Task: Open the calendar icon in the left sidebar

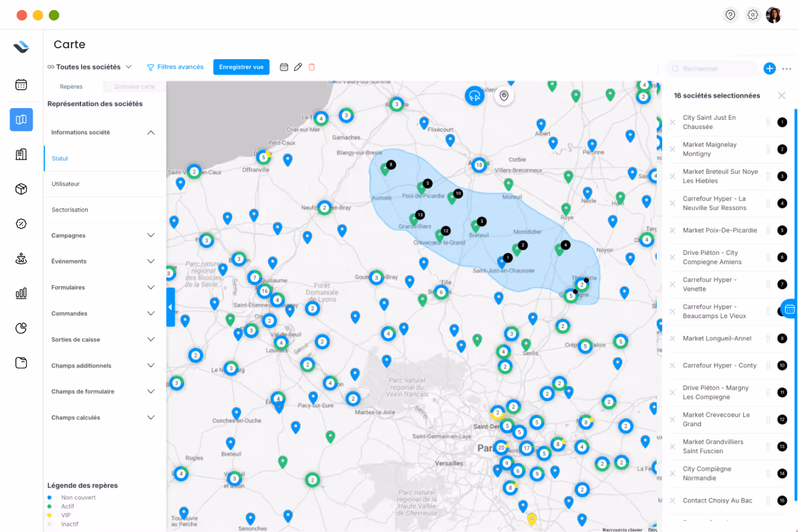Action: (21, 84)
